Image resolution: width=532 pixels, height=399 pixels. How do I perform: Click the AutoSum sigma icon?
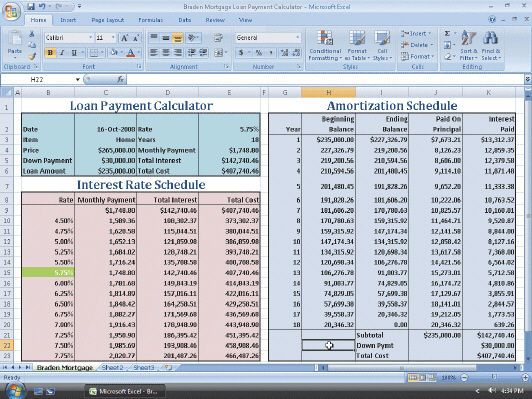tap(448, 34)
